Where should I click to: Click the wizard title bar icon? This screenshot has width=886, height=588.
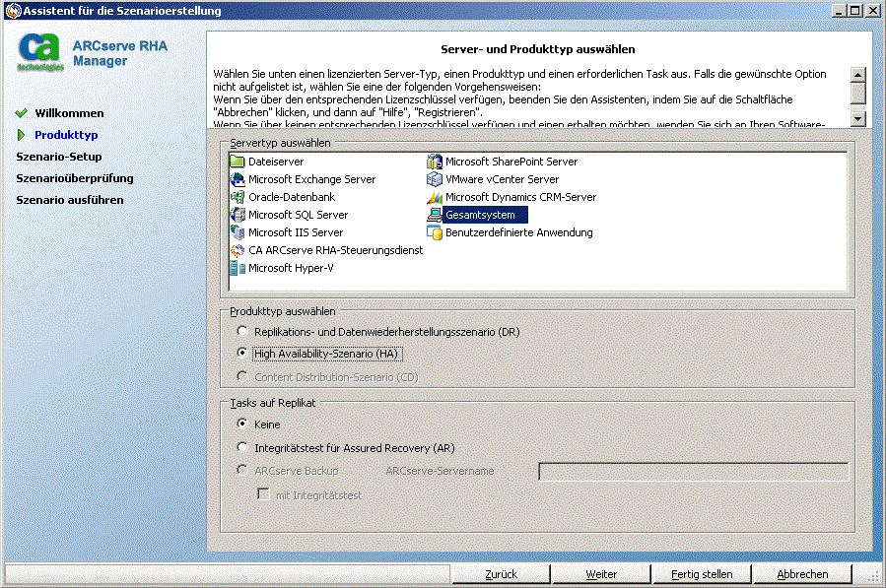13,10
